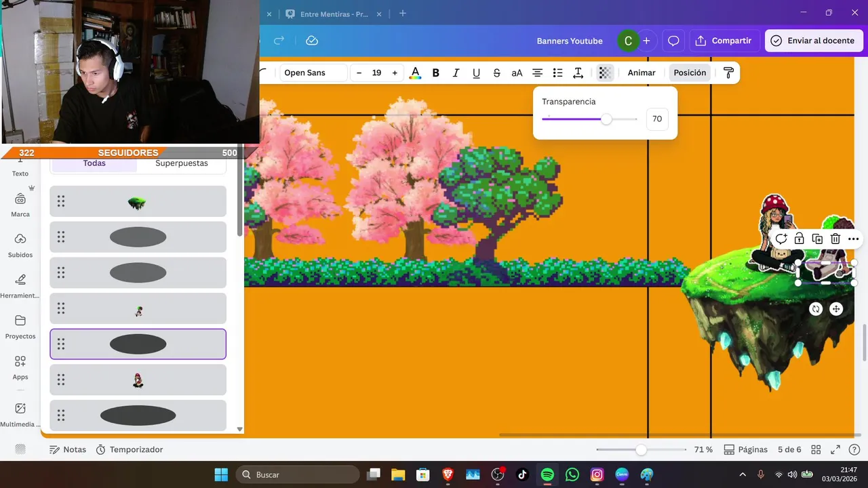This screenshot has width=868, height=488.
Task: Open the grid view icon
Action: 816,449
